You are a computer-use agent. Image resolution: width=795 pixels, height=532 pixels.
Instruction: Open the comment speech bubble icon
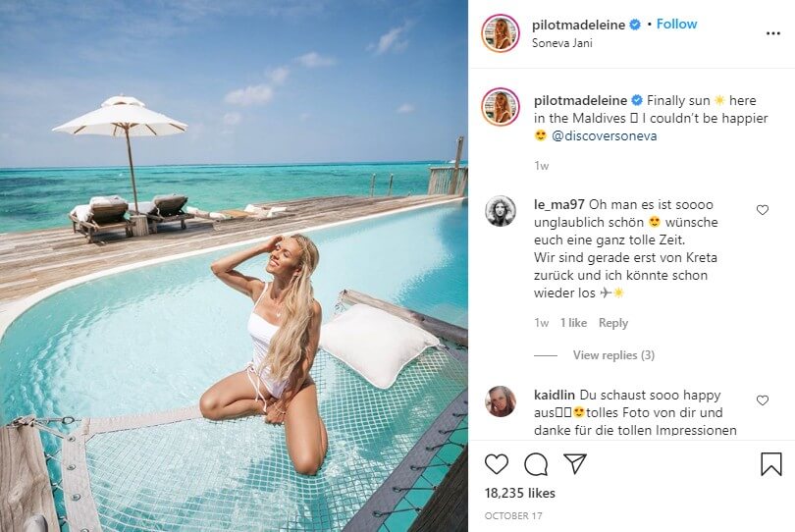click(536, 464)
